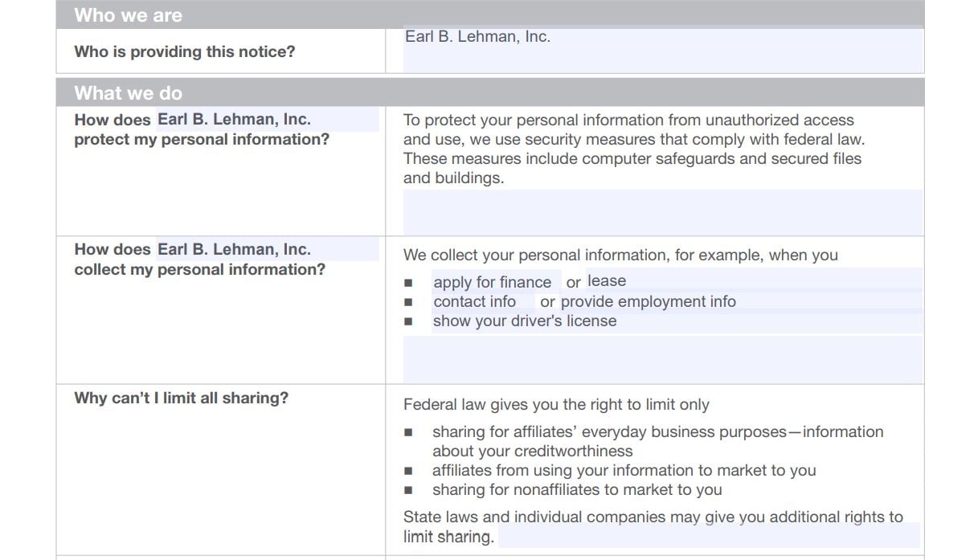This screenshot has height=560, width=978.
Task: Click 'Who is providing this notice?' label
Action: click(185, 51)
